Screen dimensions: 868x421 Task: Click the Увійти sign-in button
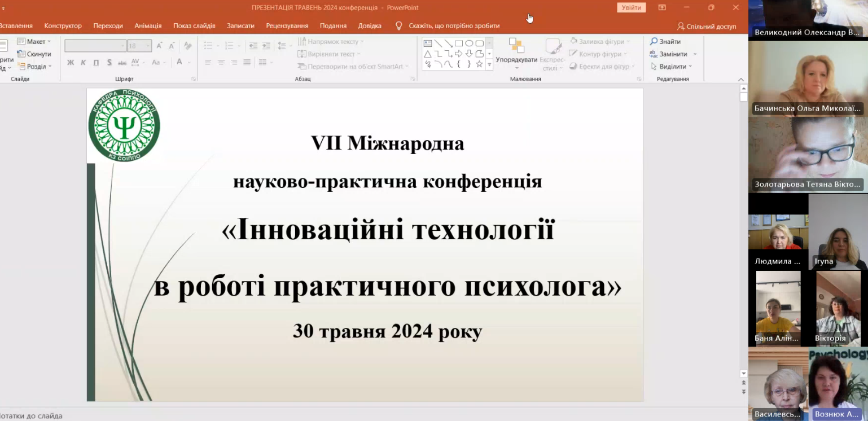click(x=632, y=7)
